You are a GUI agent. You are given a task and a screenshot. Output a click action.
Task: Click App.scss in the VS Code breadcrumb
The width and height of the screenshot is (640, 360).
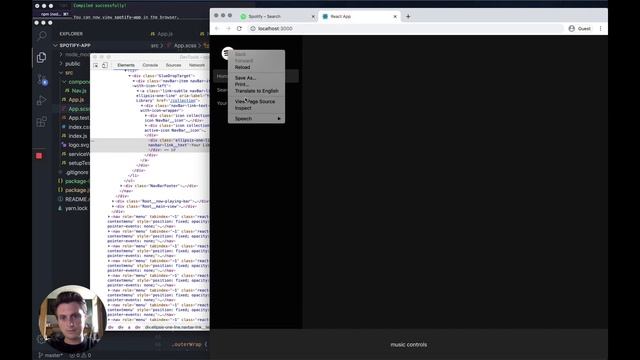pyautogui.click(x=185, y=46)
